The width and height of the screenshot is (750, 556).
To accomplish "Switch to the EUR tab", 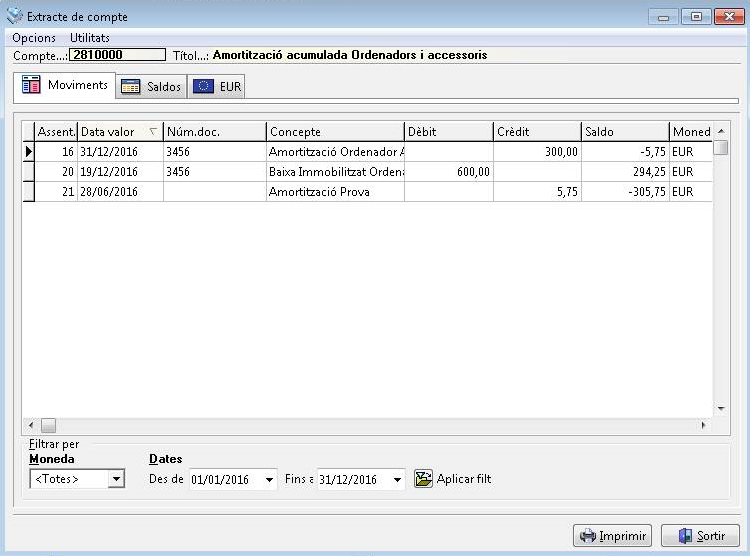I will tap(217, 87).
